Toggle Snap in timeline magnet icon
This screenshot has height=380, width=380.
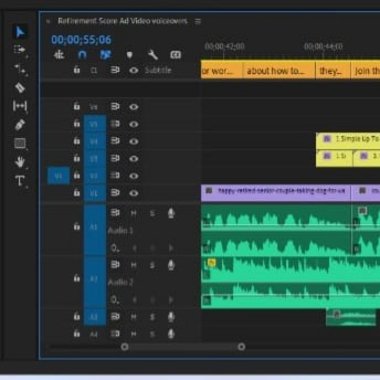click(x=82, y=54)
